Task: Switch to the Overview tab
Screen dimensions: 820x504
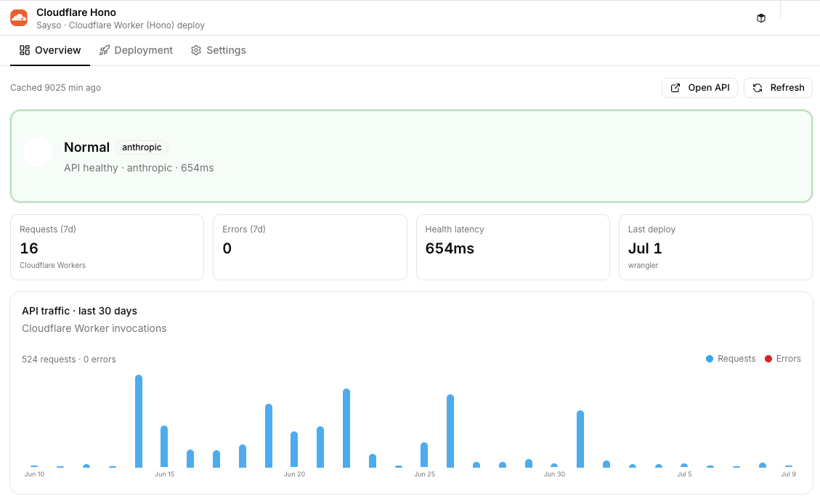Action: (x=50, y=50)
